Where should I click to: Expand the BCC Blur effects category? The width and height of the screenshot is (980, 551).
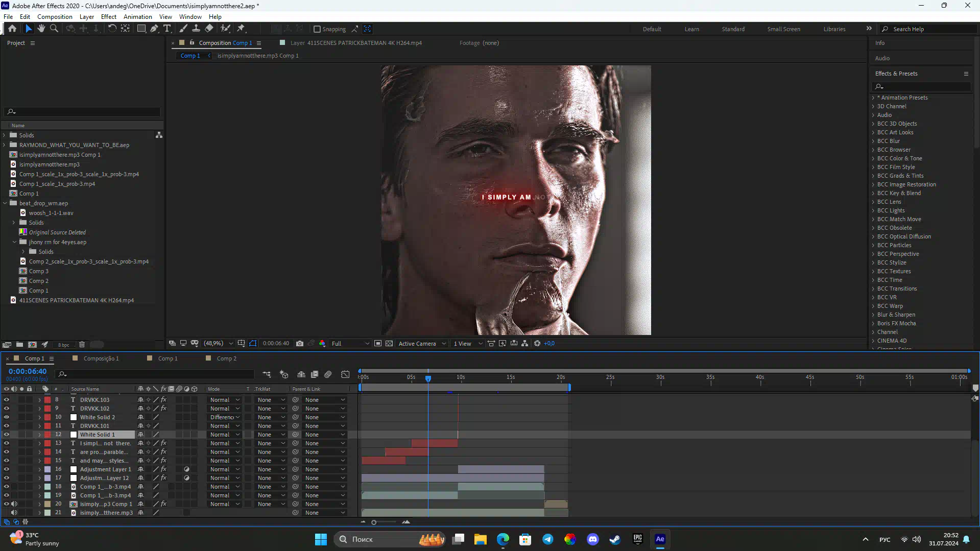tap(873, 141)
